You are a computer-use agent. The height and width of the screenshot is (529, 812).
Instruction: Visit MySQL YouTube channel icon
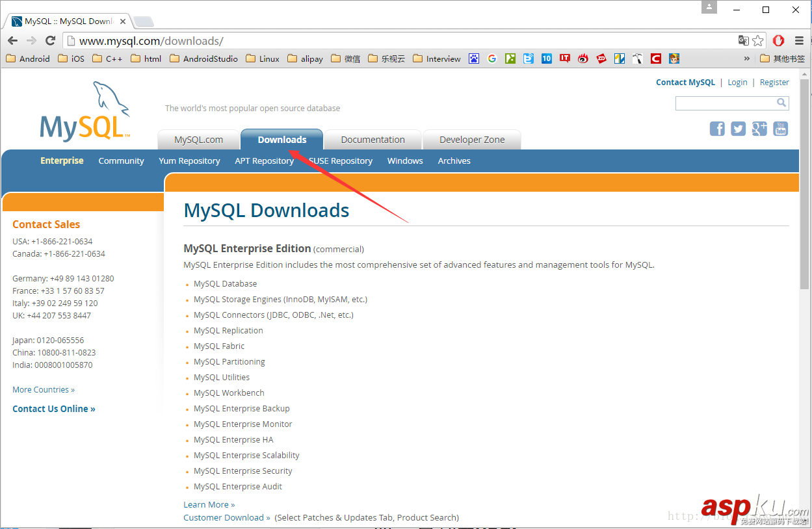pos(780,129)
